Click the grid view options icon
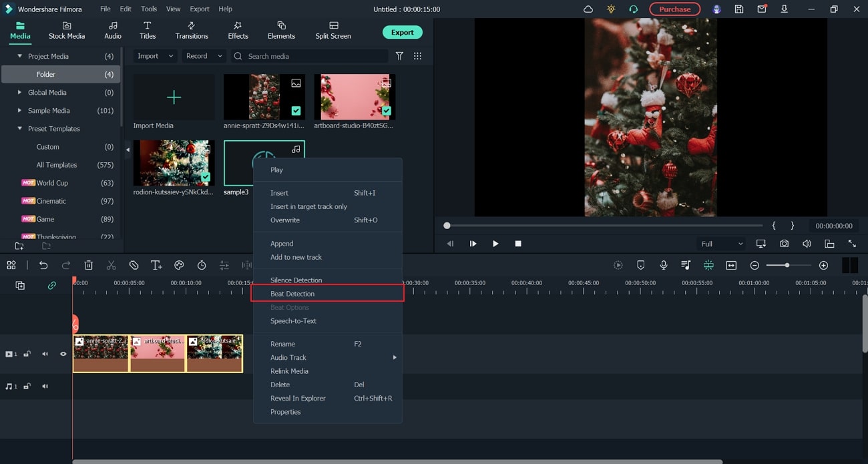The image size is (868, 464). [x=417, y=56]
